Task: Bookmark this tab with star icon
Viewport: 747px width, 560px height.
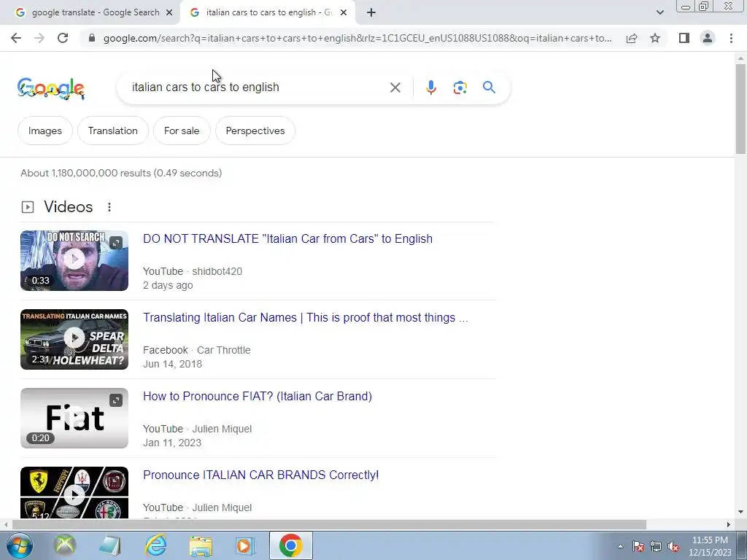Action: click(655, 38)
